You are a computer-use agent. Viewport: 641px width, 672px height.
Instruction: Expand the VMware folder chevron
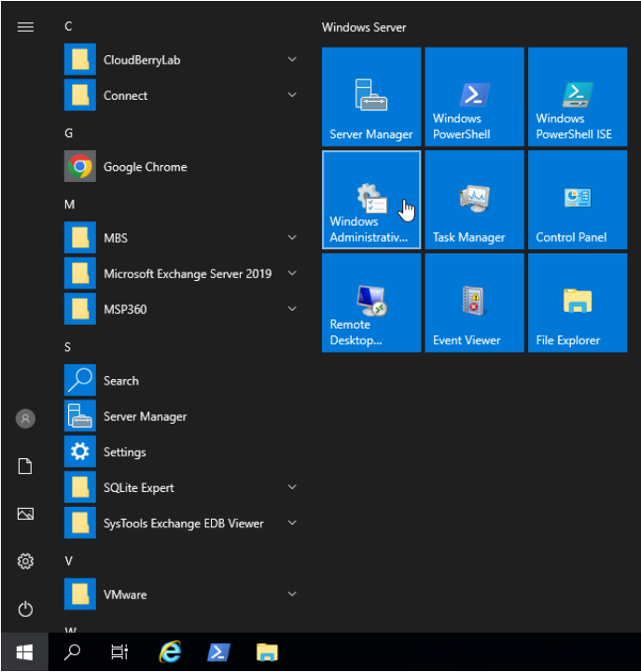(x=292, y=594)
